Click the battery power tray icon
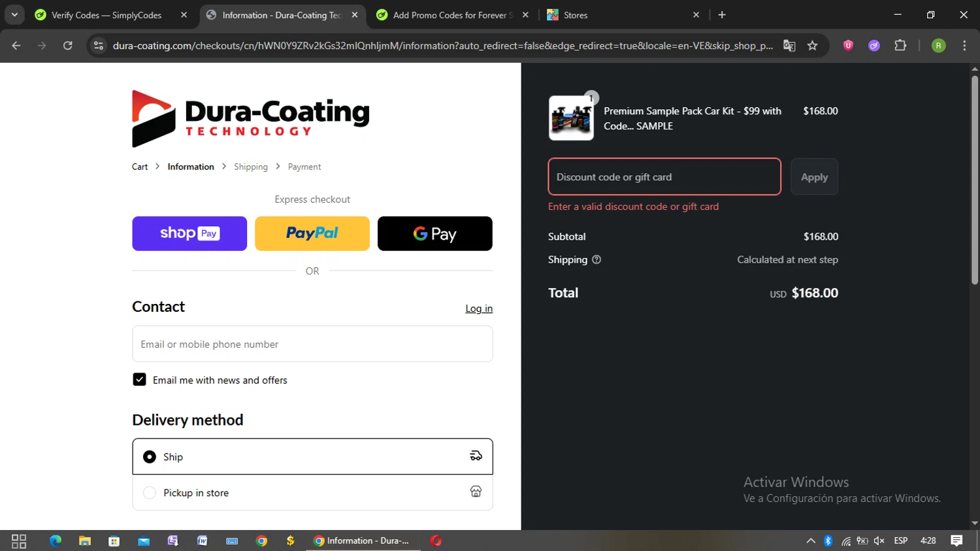This screenshot has height=551, width=980. [862, 541]
